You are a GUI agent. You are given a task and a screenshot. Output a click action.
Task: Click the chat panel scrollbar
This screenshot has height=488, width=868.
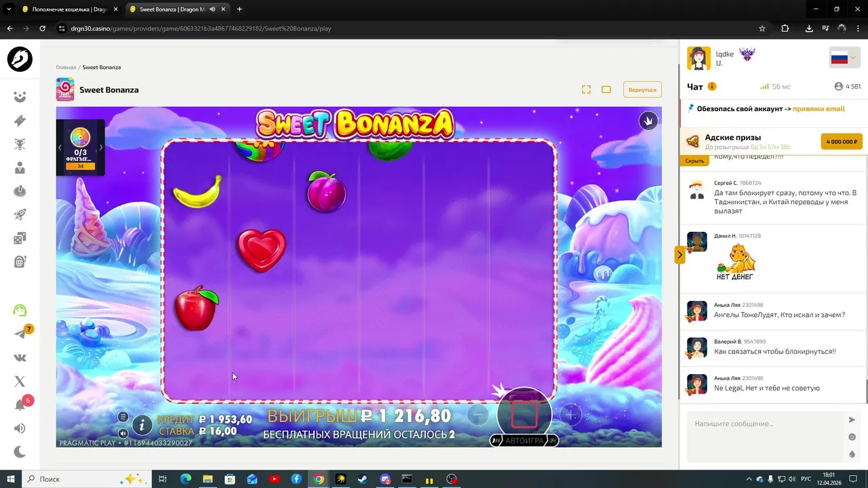[867, 390]
